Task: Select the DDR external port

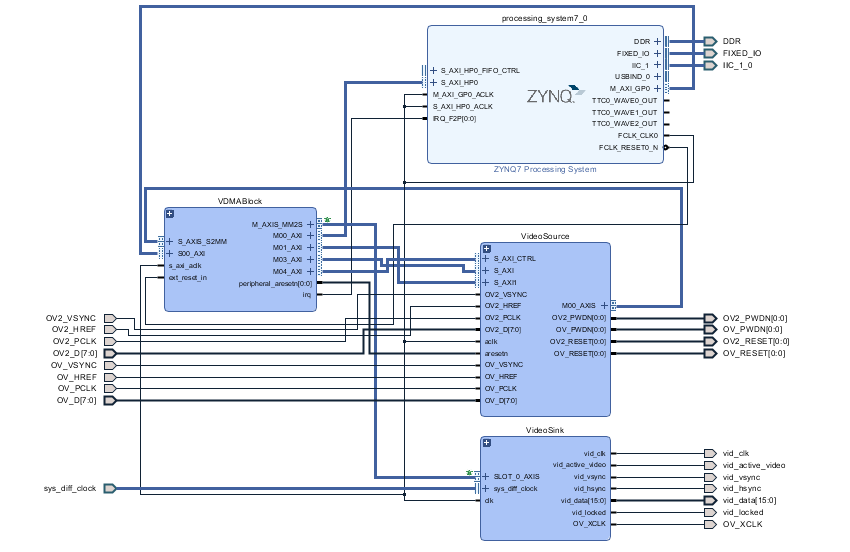Action: pos(711,41)
